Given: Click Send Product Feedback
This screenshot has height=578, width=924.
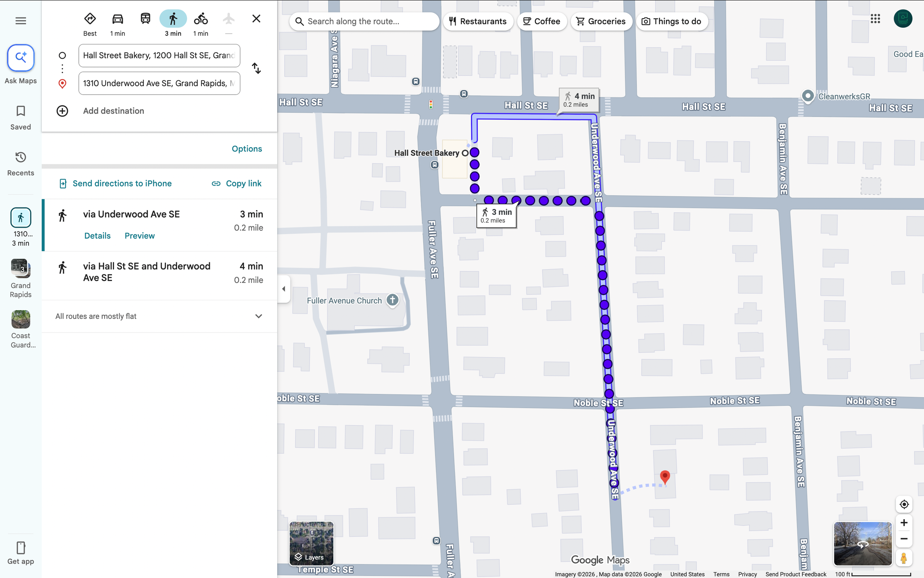Looking at the screenshot, I should pyautogui.click(x=796, y=574).
